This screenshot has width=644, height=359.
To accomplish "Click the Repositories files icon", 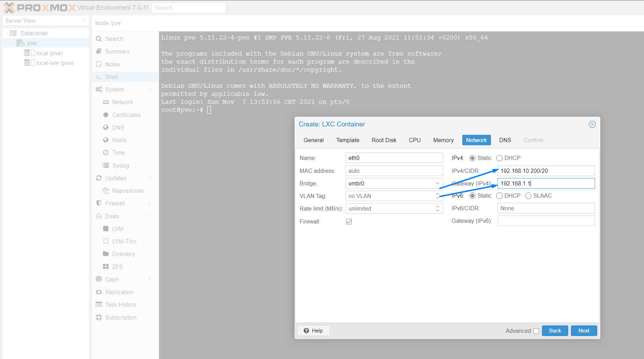I will (106, 190).
